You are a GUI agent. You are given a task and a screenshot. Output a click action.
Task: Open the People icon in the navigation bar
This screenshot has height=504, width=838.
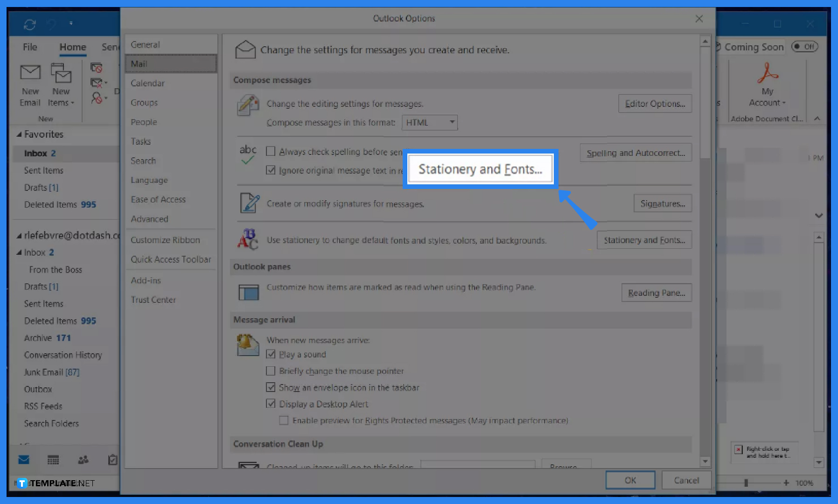coord(83,460)
